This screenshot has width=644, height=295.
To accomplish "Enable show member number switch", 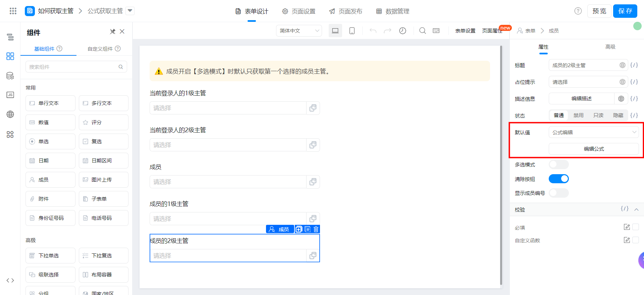I will [x=559, y=193].
